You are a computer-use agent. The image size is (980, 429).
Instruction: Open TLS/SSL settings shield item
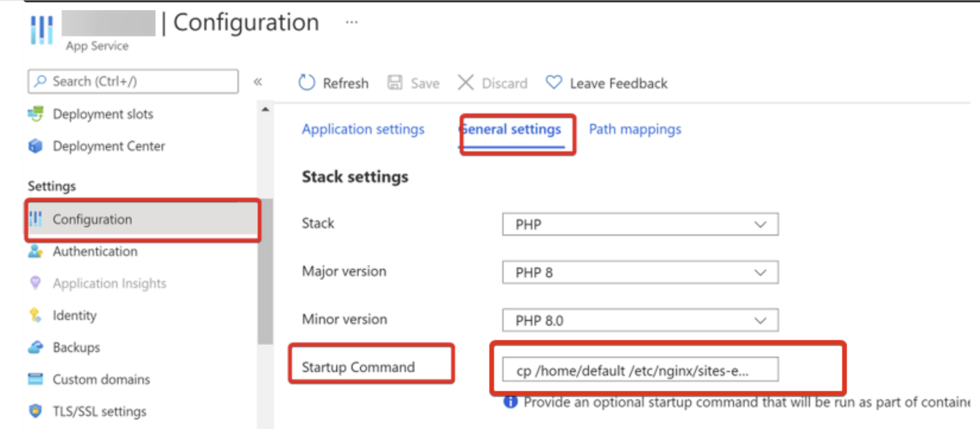[x=99, y=411]
